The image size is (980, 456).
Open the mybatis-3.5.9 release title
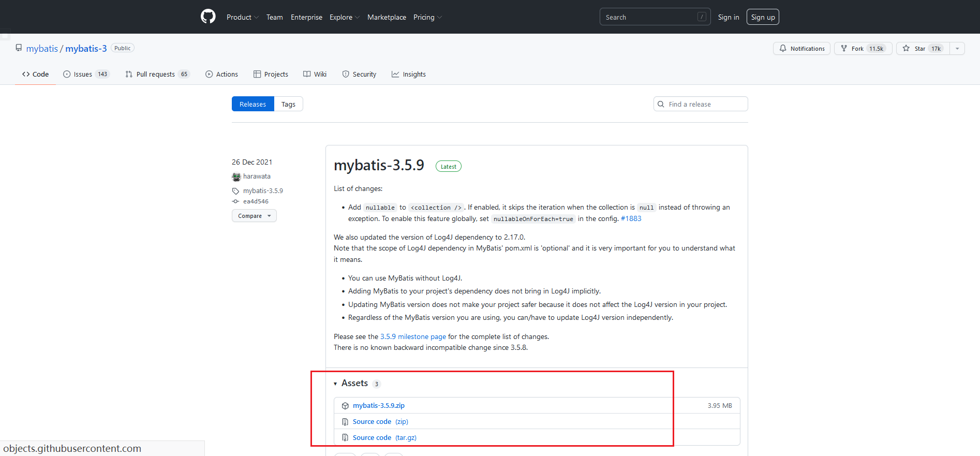tap(379, 165)
